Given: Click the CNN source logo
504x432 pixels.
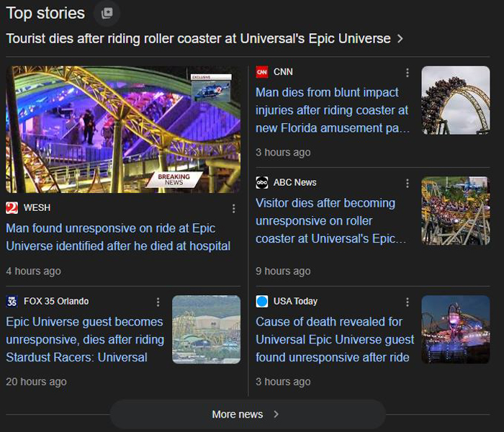Looking at the screenshot, I should (262, 72).
